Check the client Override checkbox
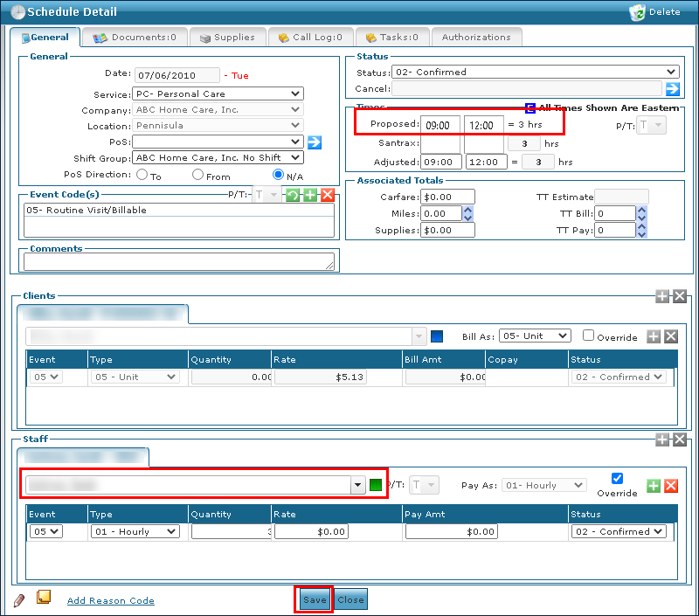The image size is (699, 616). point(589,336)
